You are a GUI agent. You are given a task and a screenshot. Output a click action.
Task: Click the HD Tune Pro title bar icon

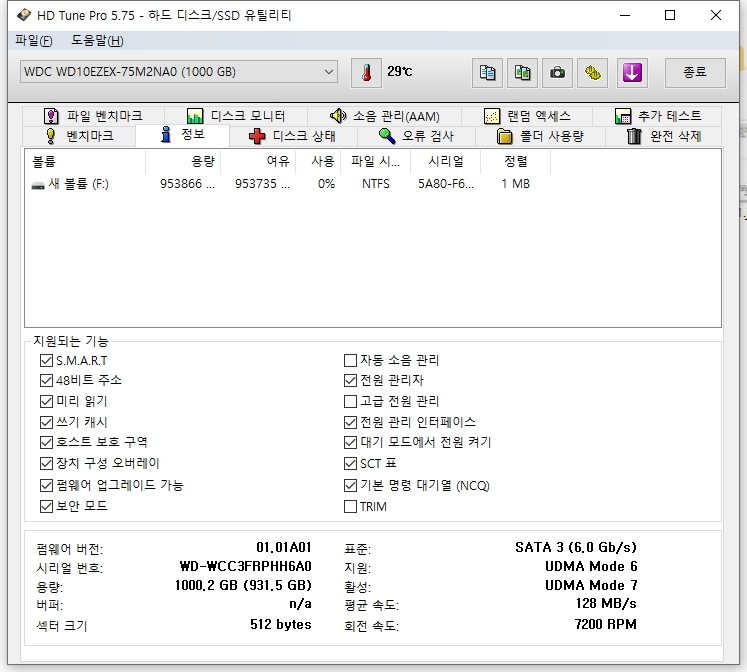coord(23,15)
